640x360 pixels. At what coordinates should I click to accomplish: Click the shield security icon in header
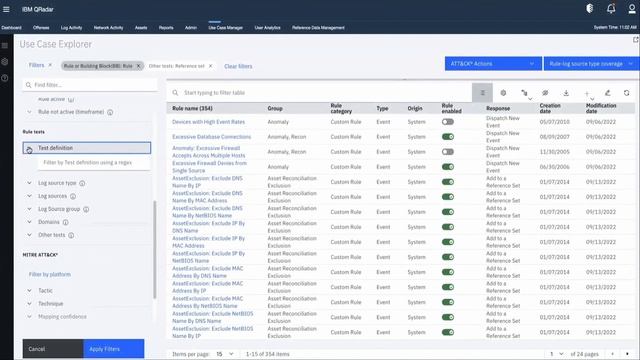pyautogui.click(x=589, y=9)
